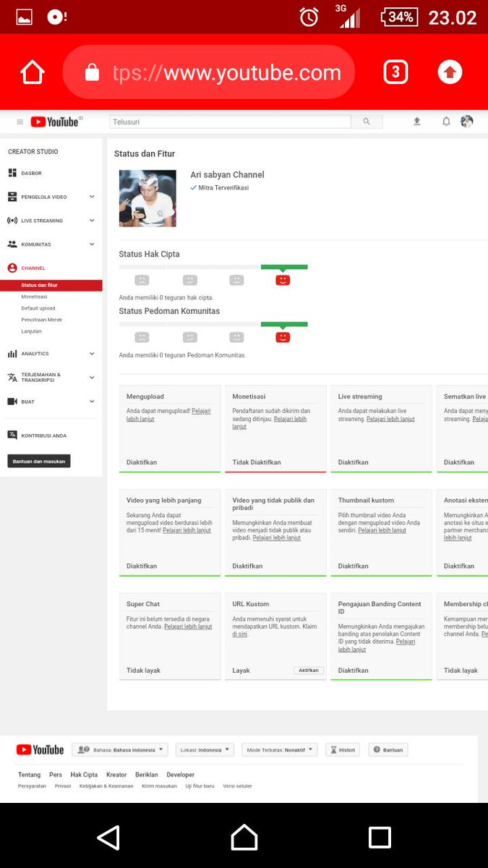Click the red smiley under Status Hak Cipta

coord(283,280)
